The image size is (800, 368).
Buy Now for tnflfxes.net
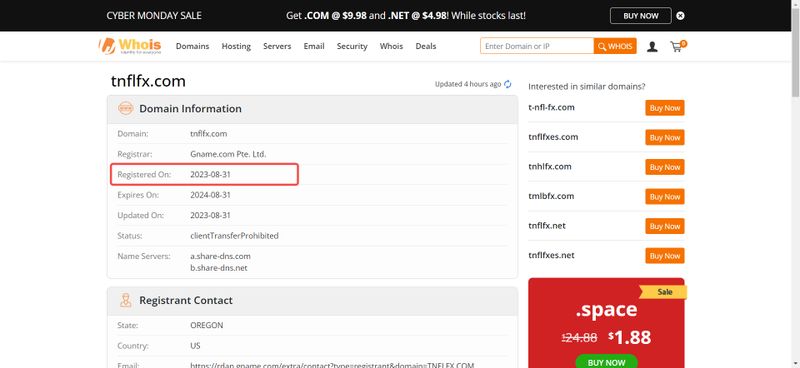coord(665,256)
